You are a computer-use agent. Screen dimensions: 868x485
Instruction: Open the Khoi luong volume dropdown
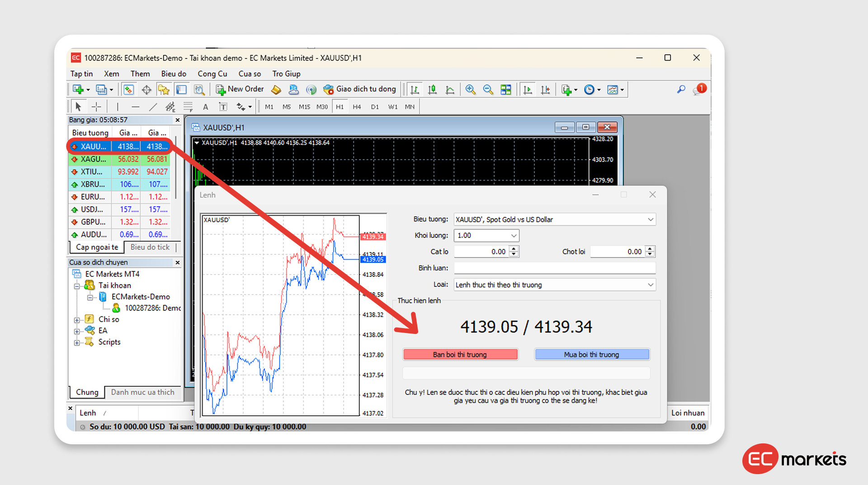tap(514, 235)
